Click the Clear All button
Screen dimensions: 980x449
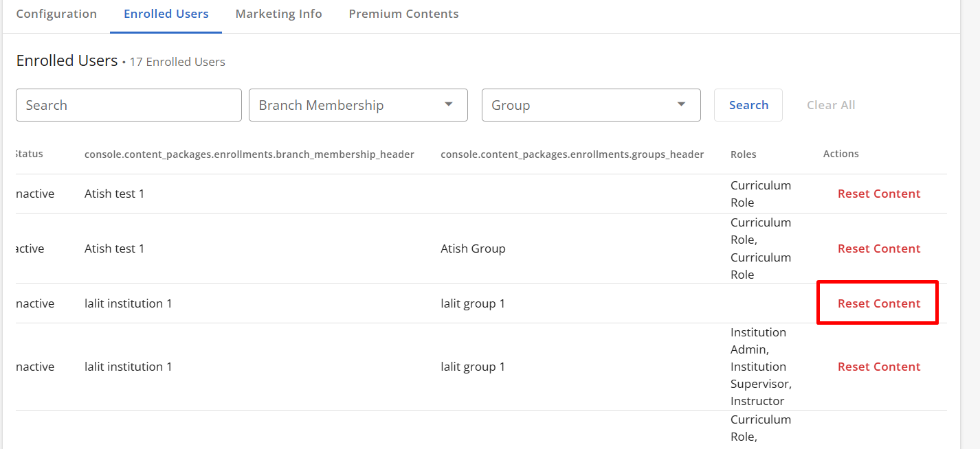tap(831, 105)
